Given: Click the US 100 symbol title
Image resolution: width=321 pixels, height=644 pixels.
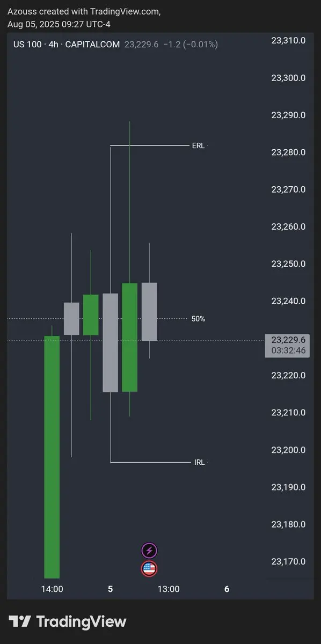Looking at the screenshot, I should tap(27, 45).
